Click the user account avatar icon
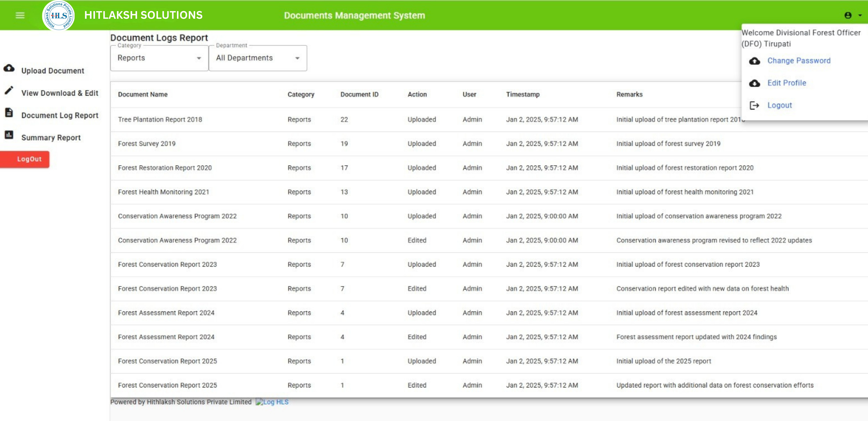The image size is (868, 421). [848, 15]
